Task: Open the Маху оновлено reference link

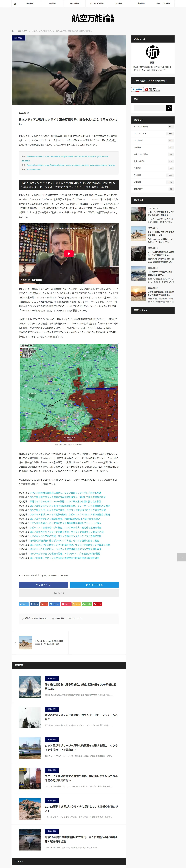Action: [34, 170]
